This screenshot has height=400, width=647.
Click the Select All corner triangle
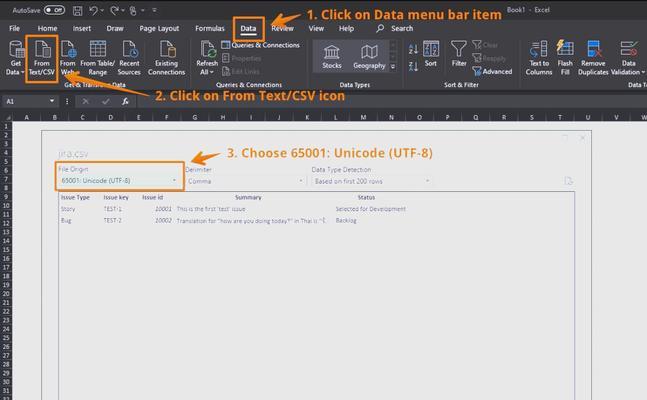tap(7, 117)
